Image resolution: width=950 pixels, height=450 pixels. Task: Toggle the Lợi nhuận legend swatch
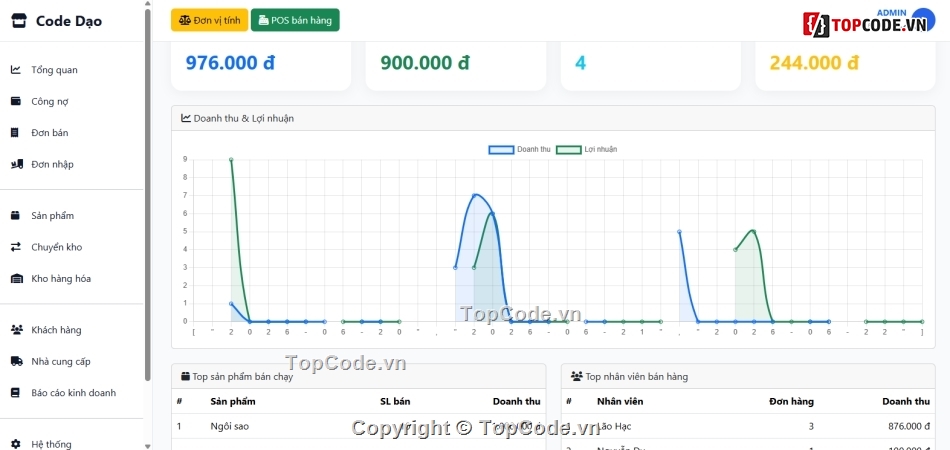(568, 150)
